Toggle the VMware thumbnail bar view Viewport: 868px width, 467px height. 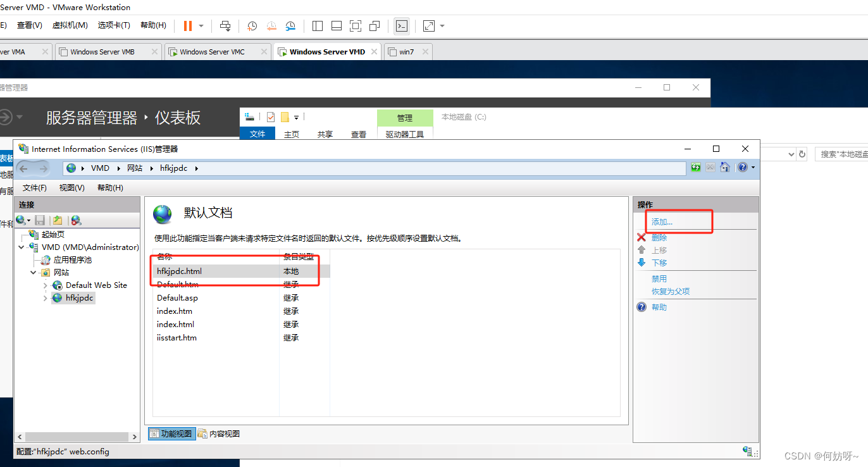[337, 26]
